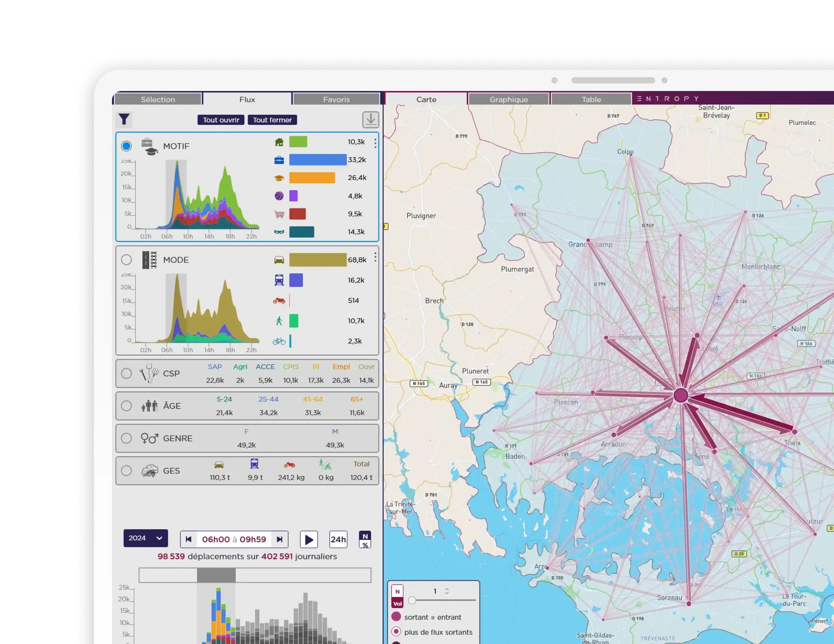
Task: Click the briefcase work motif icon
Action: click(x=279, y=160)
